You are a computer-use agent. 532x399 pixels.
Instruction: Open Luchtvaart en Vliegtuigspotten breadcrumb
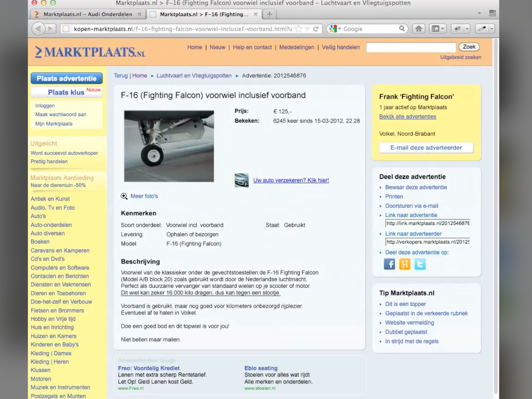[x=194, y=75]
